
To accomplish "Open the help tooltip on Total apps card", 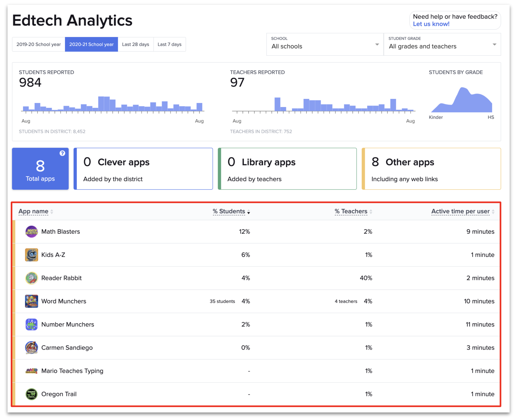I will [x=62, y=153].
